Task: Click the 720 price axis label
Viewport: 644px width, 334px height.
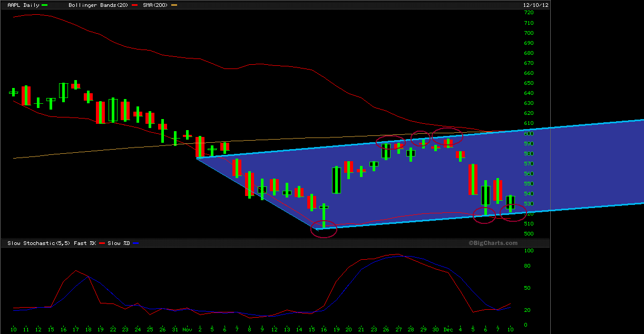Action: (x=529, y=13)
